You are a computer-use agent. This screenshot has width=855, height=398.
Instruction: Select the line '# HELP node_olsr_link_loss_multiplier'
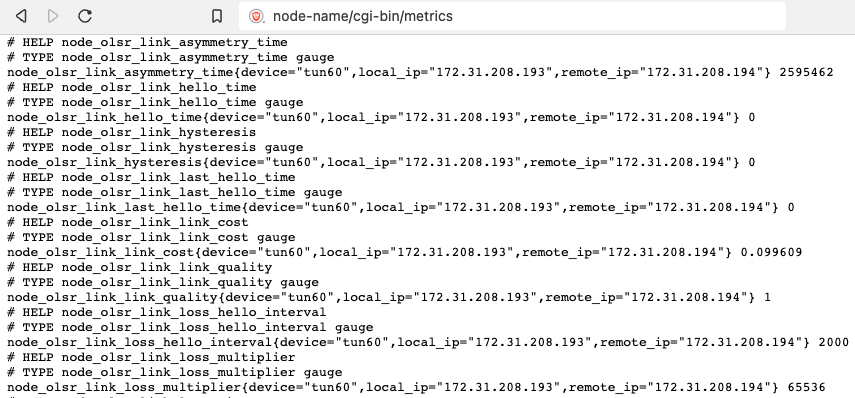pyautogui.click(x=151, y=357)
